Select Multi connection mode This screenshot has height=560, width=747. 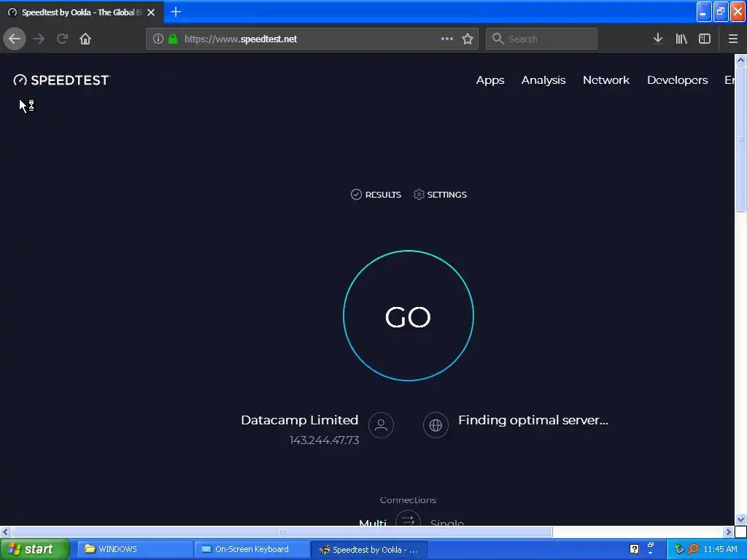373,522
